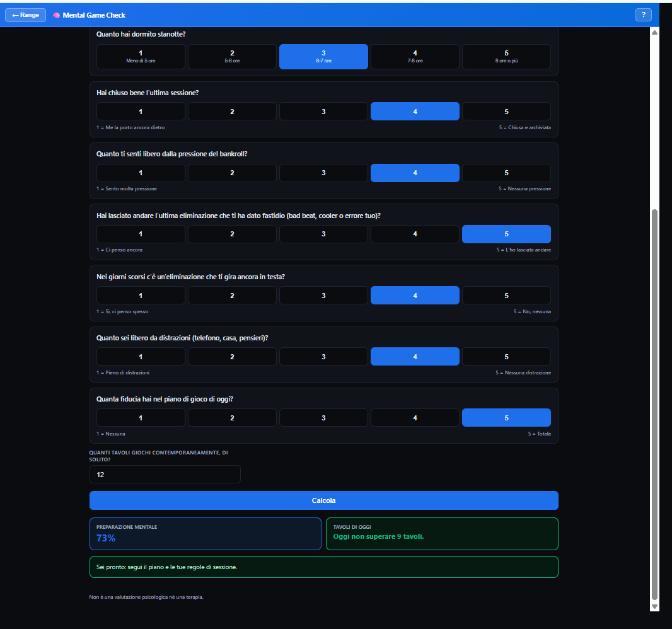
Task: Set bankroll pressure rating to 5
Action: click(x=507, y=173)
